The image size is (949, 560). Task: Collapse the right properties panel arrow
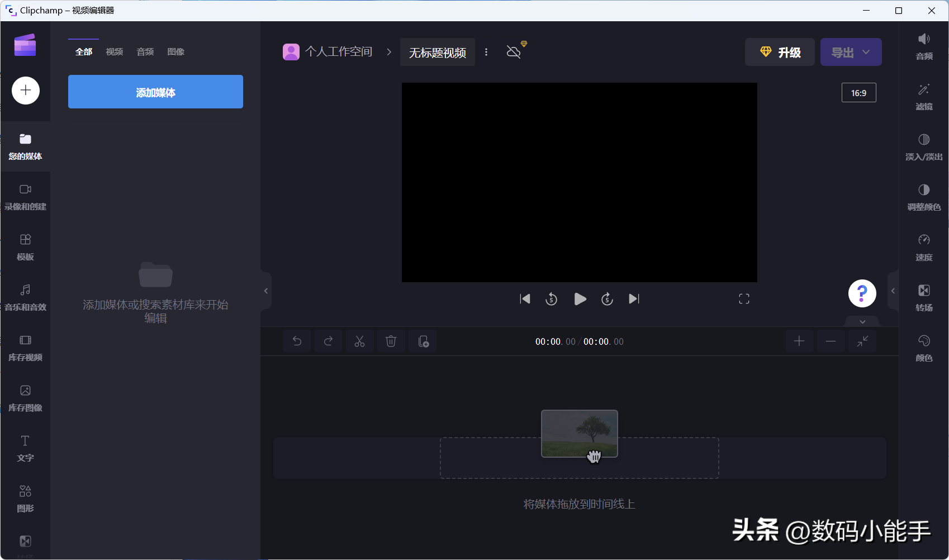(x=893, y=291)
